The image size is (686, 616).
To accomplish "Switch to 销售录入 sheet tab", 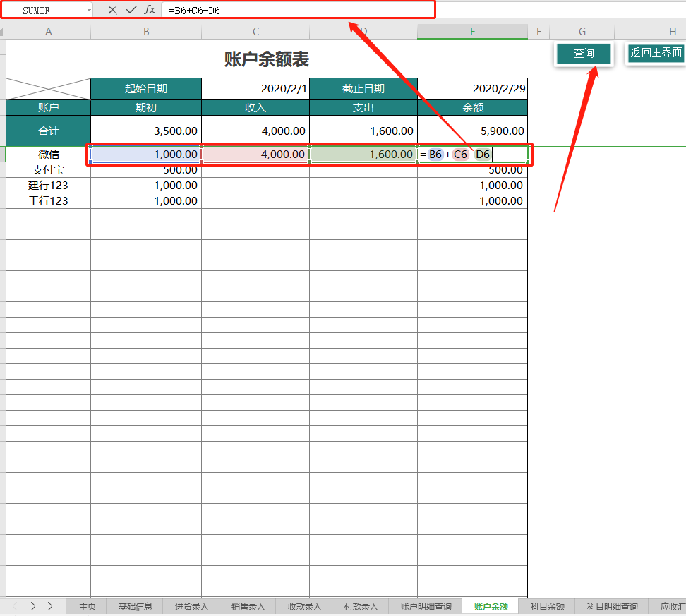I will coord(248,606).
